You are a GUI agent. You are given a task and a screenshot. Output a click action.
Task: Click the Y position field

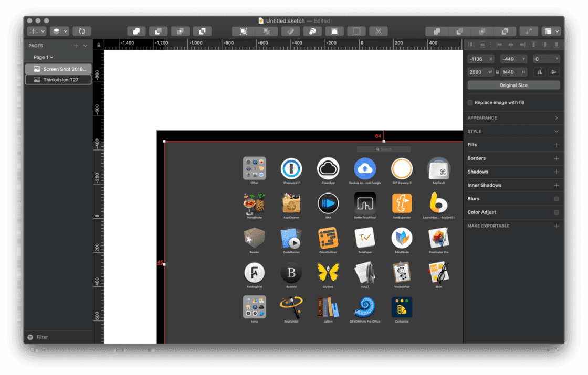513,59
